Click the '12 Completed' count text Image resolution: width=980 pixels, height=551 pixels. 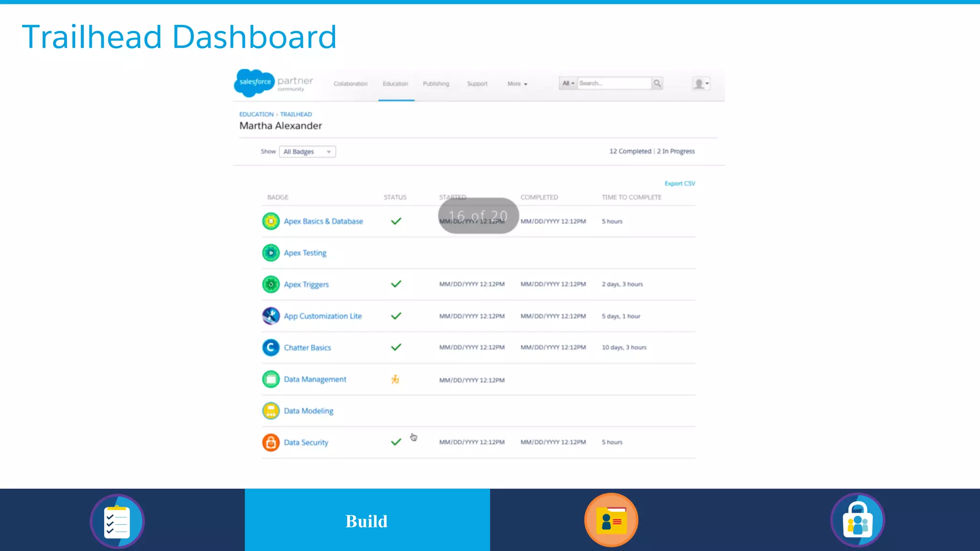pyautogui.click(x=630, y=151)
